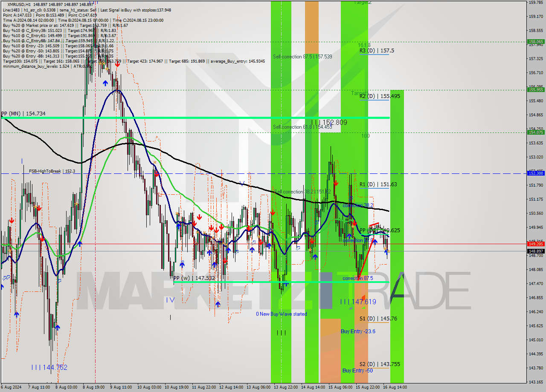Select the 'PP (MN) | 154.734' pivot label

pyautogui.click(x=23, y=113)
